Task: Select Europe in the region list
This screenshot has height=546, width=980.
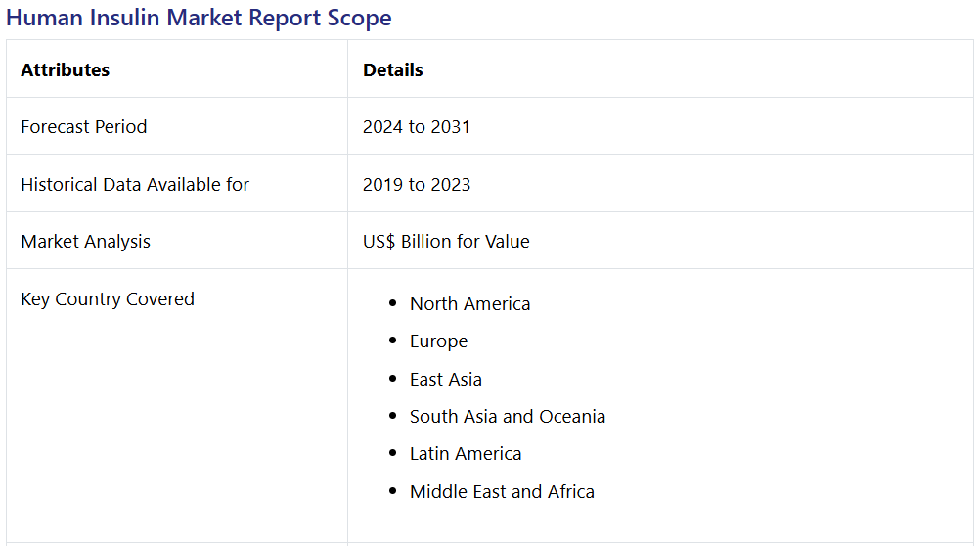Action: 439,341
